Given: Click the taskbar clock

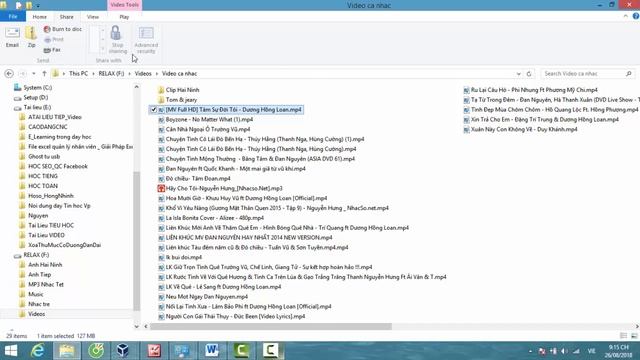Looking at the screenshot, I should (619, 351).
